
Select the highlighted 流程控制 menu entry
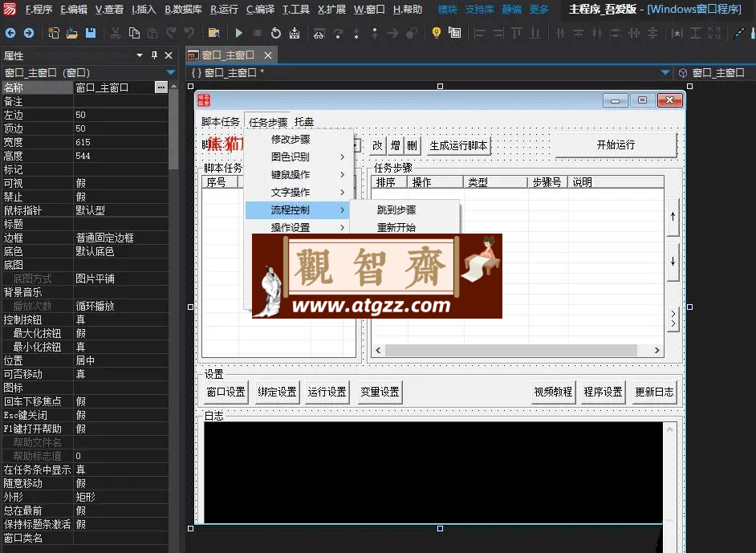point(296,209)
